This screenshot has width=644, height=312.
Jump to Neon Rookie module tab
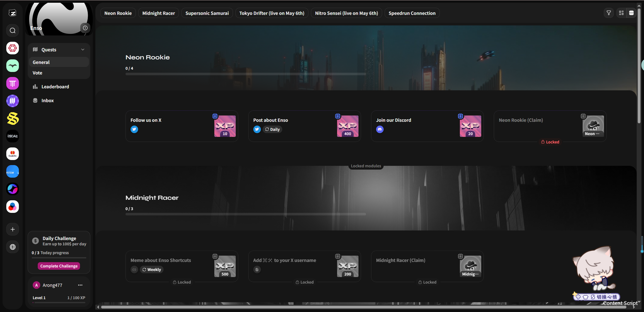tap(118, 13)
